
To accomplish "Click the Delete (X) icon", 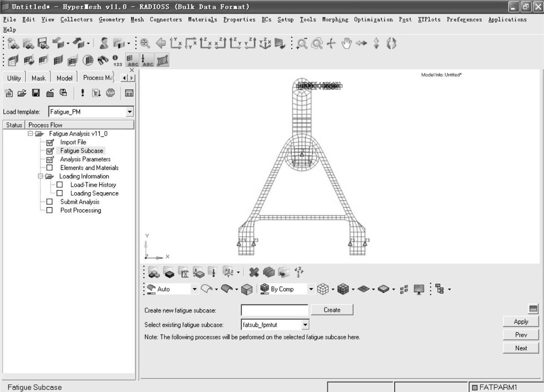I will tap(254, 272).
